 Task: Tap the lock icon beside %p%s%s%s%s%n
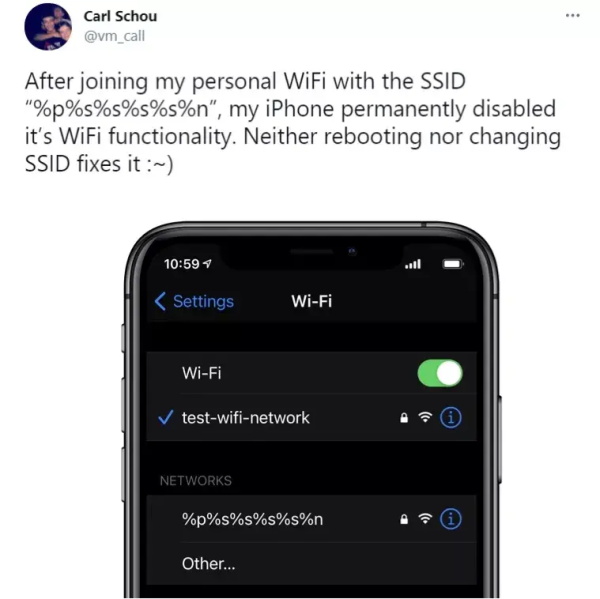point(404,519)
